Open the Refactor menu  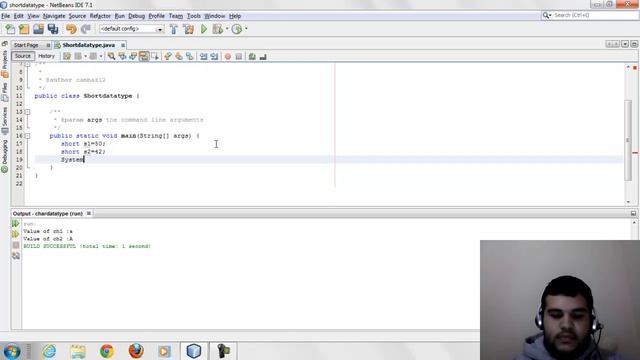pyautogui.click(x=100, y=16)
